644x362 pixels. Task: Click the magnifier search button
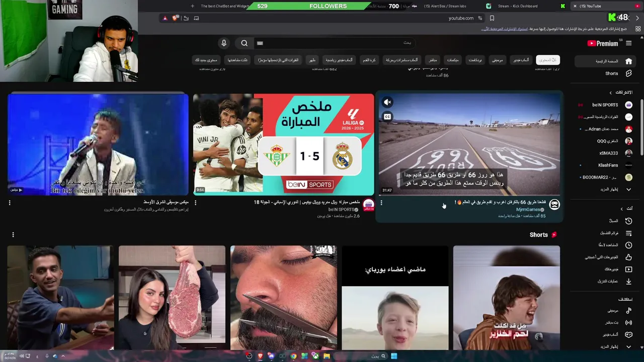click(244, 43)
